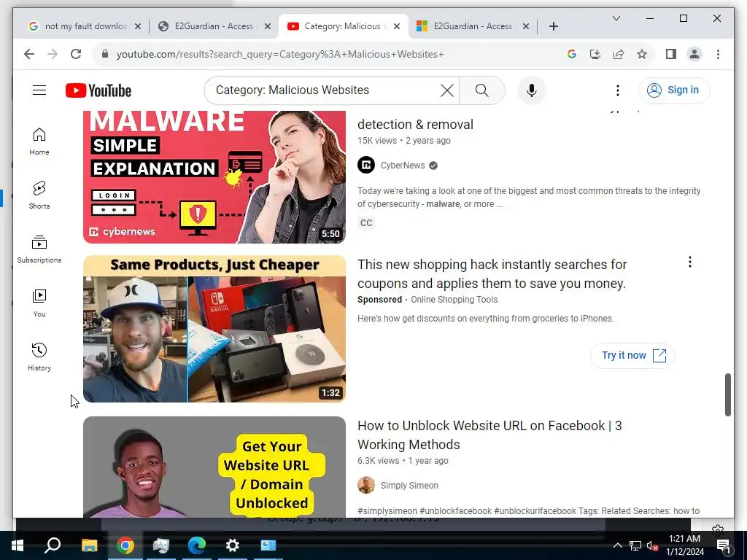This screenshot has width=747, height=560.
Task: Open Subscriptions in the sidebar
Action: click(x=39, y=249)
